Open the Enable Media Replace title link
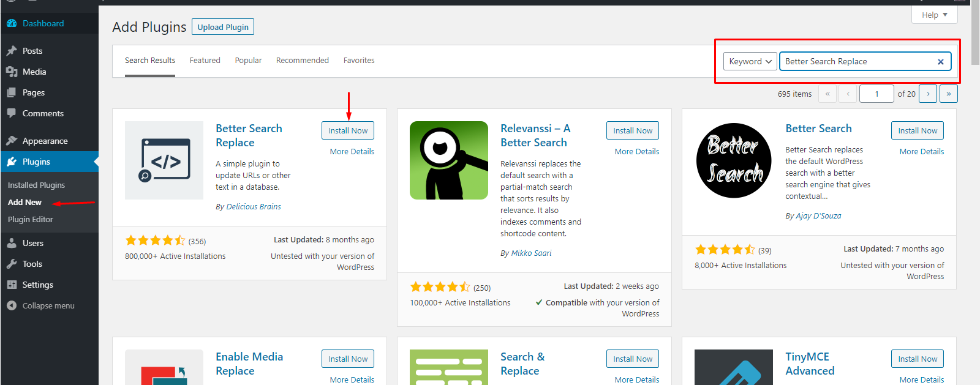 [249, 364]
